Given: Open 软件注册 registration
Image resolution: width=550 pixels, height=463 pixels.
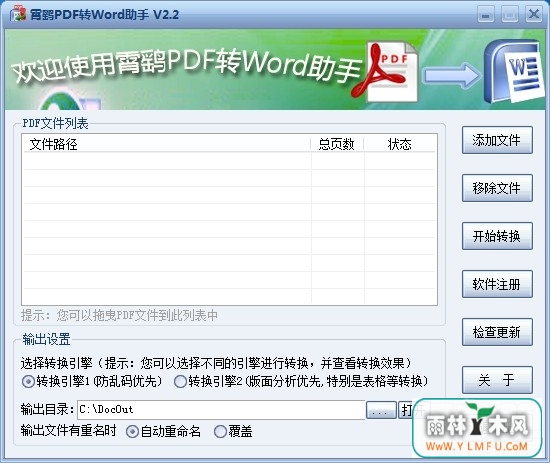Looking at the screenshot, I should (x=497, y=284).
